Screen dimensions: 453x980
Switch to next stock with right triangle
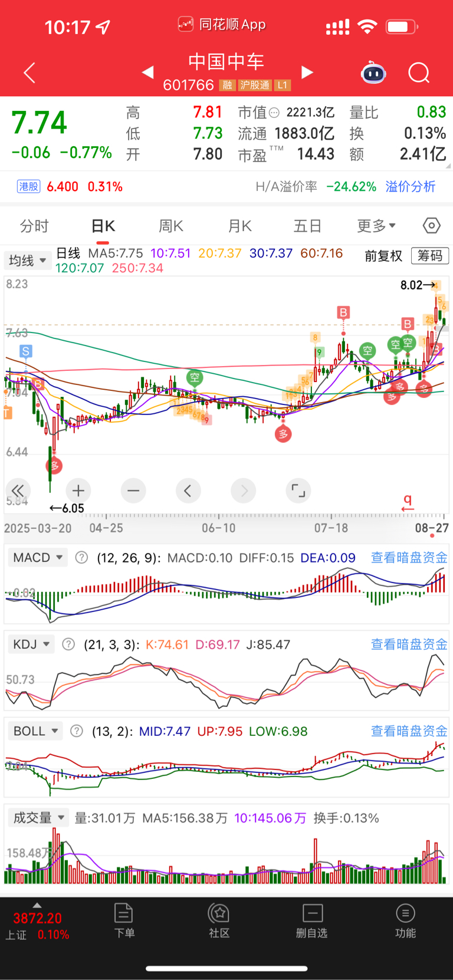307,72
